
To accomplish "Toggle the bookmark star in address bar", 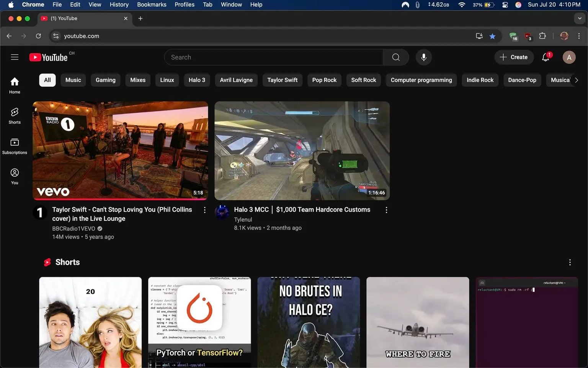I will click(492, 36).
